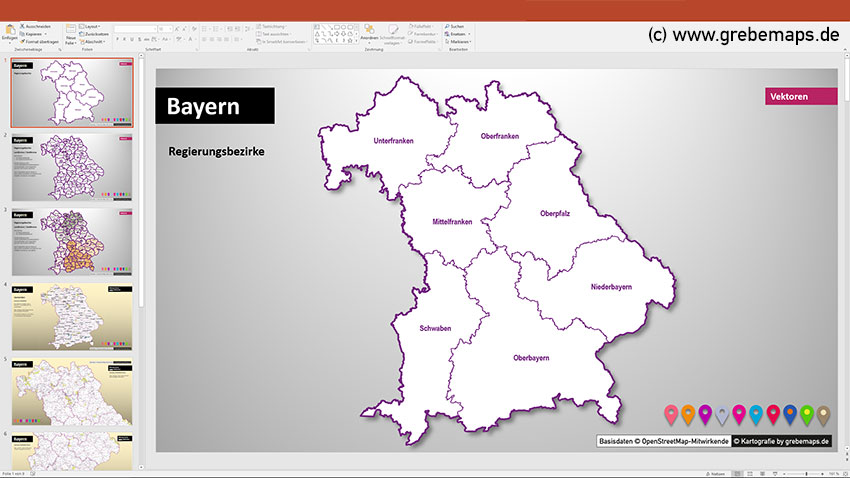The image size is (850, 478).
Task: Click Zurücksetzen in the Folien group
Action: pyautogui.click(x=95, y=33)
